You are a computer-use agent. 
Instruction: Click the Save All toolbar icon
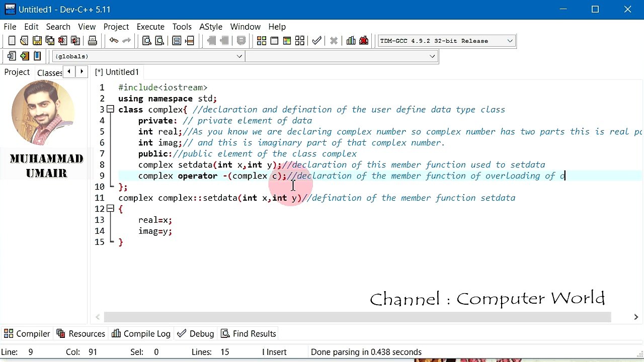coord(50,41)
